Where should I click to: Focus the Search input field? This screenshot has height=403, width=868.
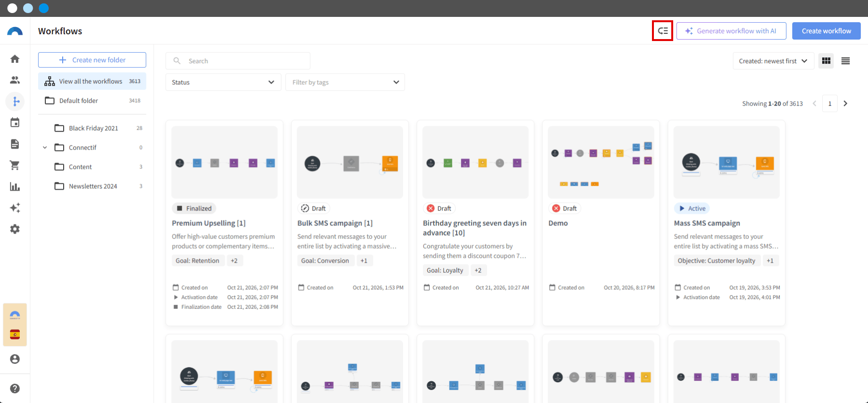coord(238,61)
